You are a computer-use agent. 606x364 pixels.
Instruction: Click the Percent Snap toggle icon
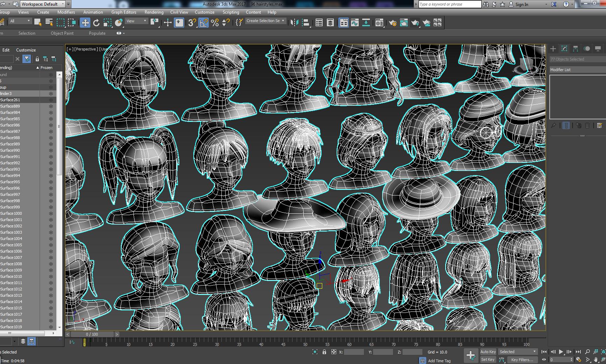pos(215,23)
